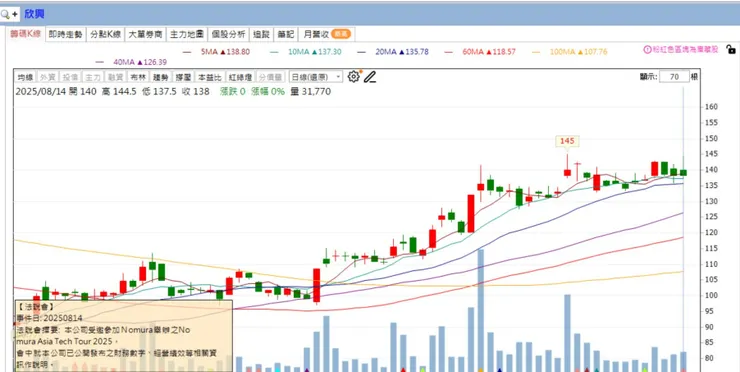This screenshot has width=740, height=372.
Task: Click the 5MA legend line swatch
Action: (187, 52)
